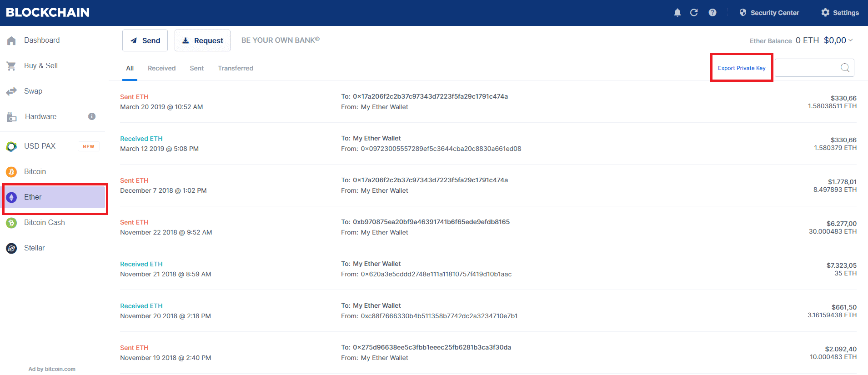Click the Security Center shield icon
Image resolution: width=868 pixels, height=375 pixels.
743,13
